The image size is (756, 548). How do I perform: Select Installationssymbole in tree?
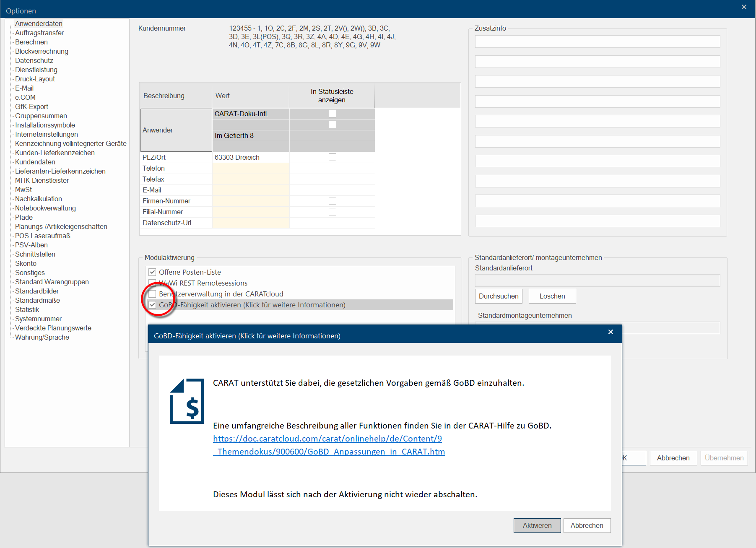(x=45, y=125)
